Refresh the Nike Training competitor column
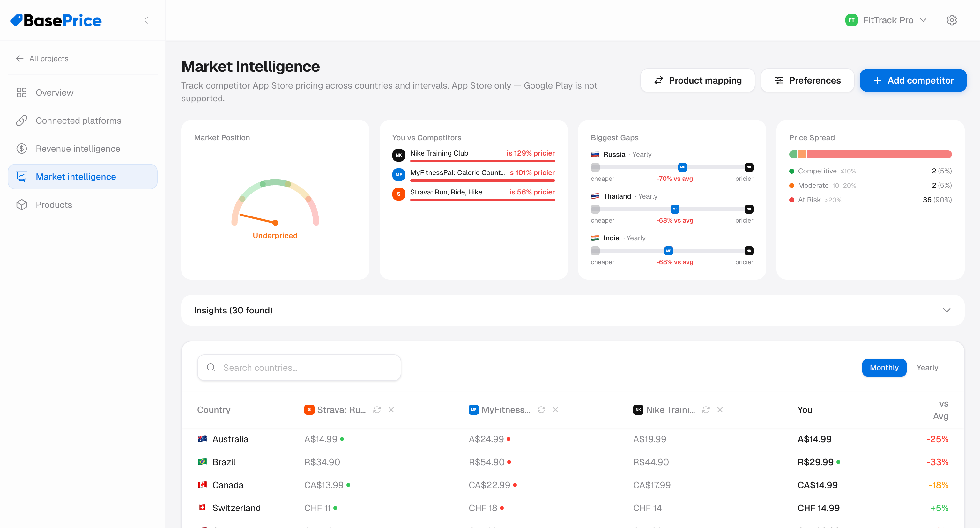Viewport: 980px width, 528px height. click(706, 410)
